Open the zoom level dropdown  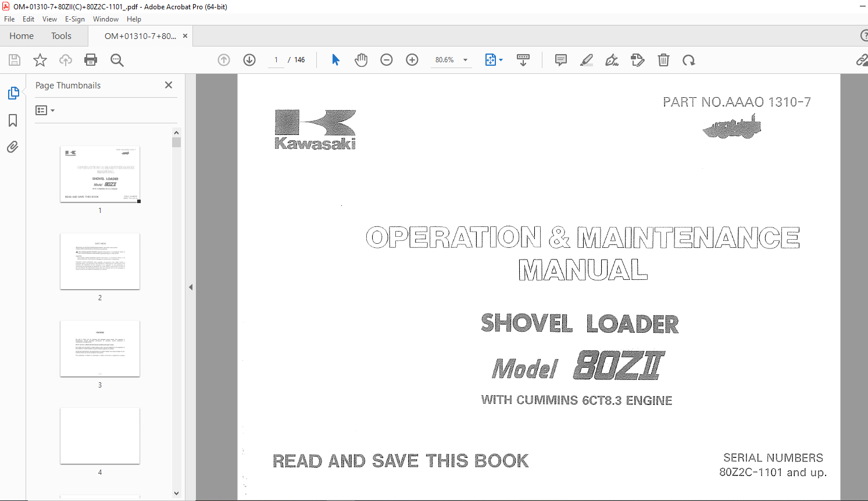click(x=465, y=60)
